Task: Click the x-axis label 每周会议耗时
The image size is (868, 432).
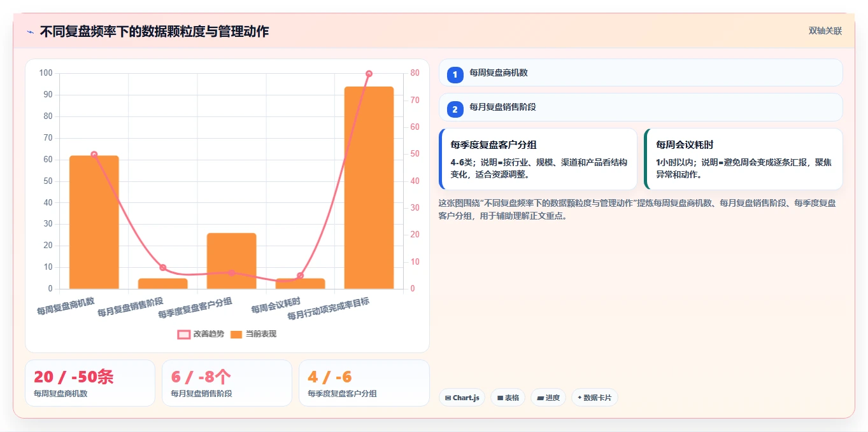Action: (276, 305)
